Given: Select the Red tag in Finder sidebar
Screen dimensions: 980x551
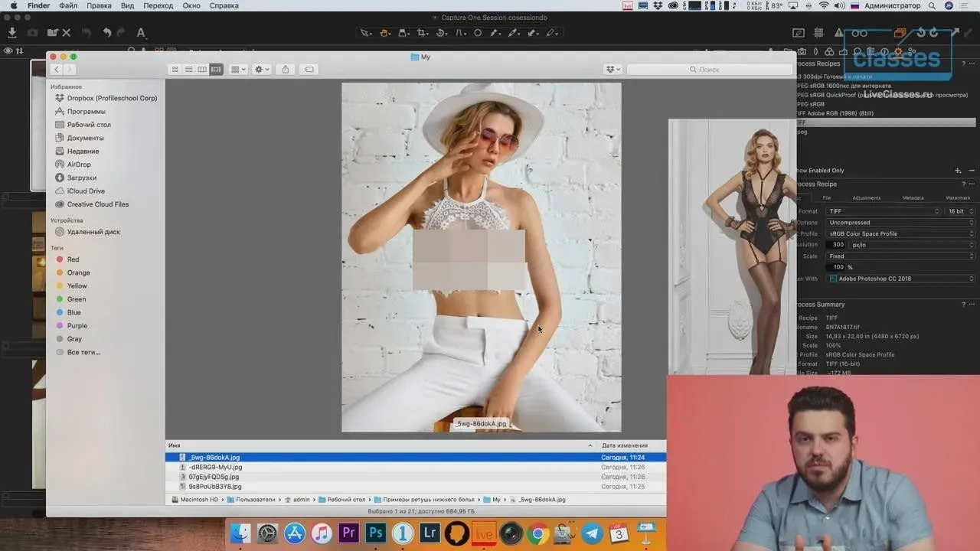Looking at the screenshot, I should tap(73, 259).
